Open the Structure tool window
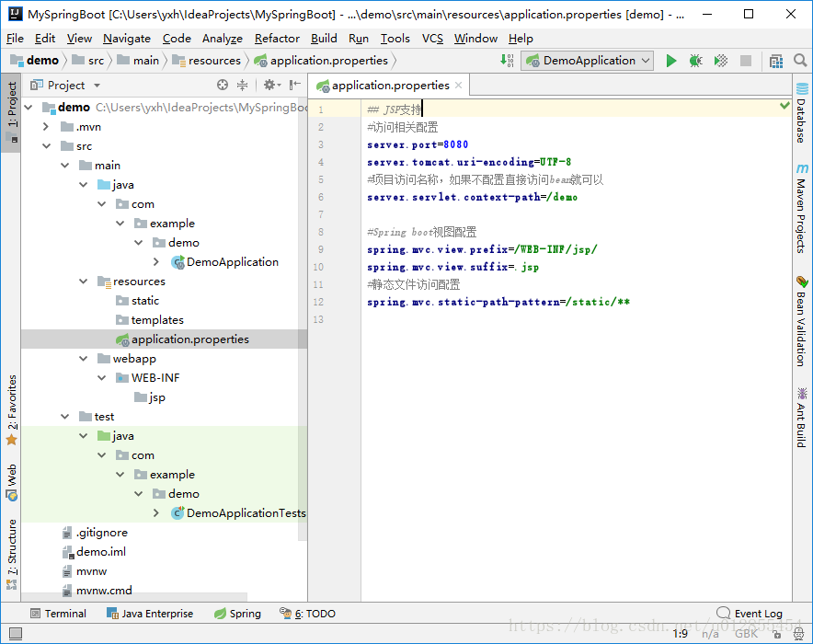 tap(11, 554)
